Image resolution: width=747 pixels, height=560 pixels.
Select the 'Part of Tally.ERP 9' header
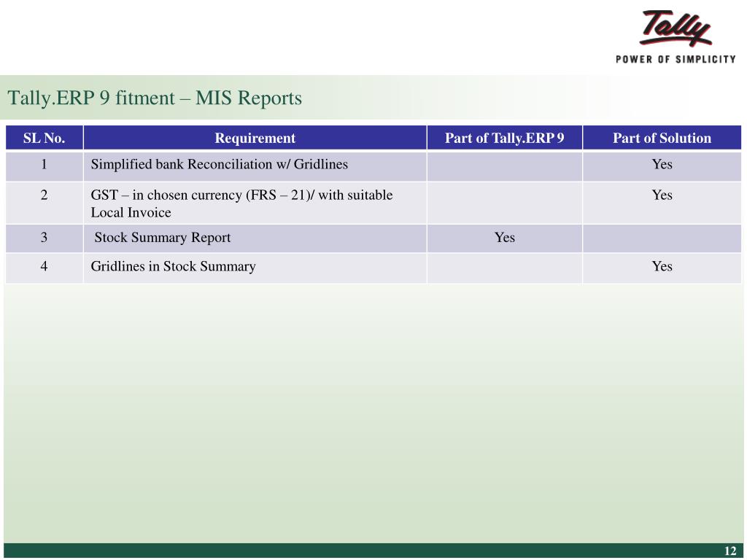[x=505, y=138]
